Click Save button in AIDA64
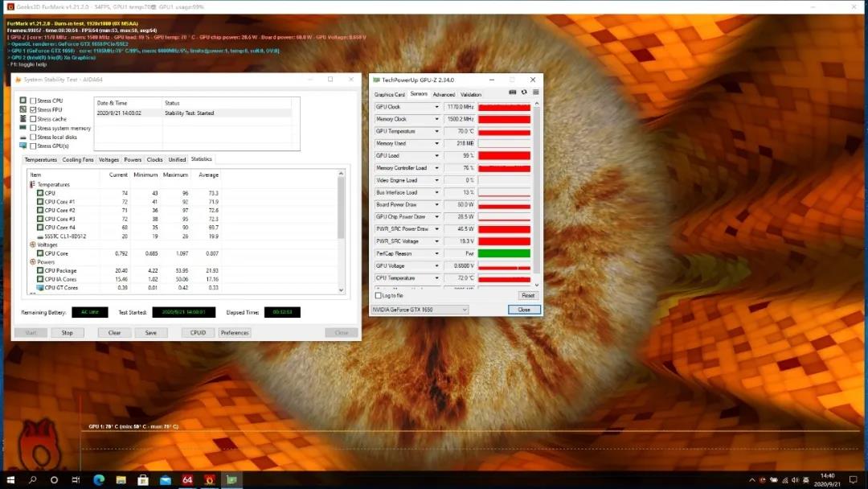 pyautogui.click(x=150, y=333)
